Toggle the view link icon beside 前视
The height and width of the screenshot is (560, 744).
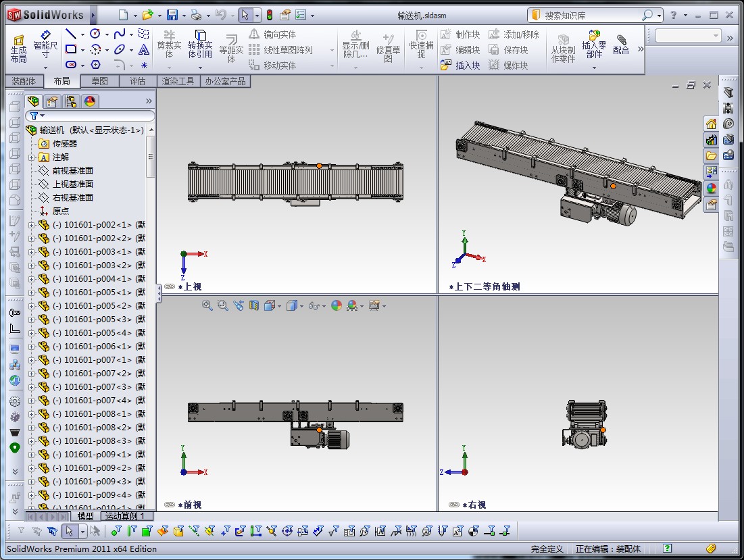coord(170,505)
